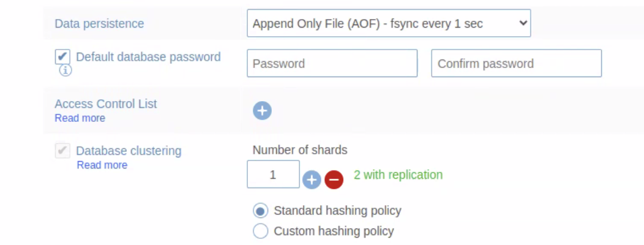The height and width of the screenshot is (245, 644).
Task: Click the green '2 with replication' text
Action: [x=398, y=175]
